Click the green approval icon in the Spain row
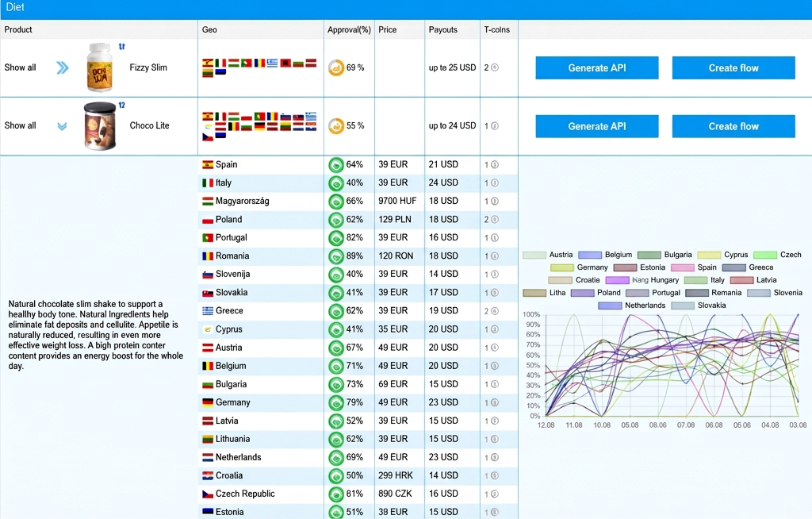 click(x=336, y=165)
